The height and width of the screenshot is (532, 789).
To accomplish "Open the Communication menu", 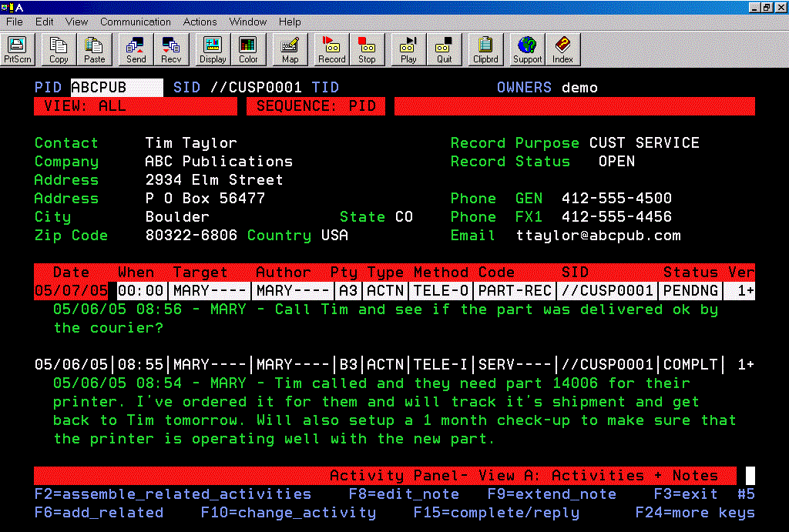I will pos(136,22).
